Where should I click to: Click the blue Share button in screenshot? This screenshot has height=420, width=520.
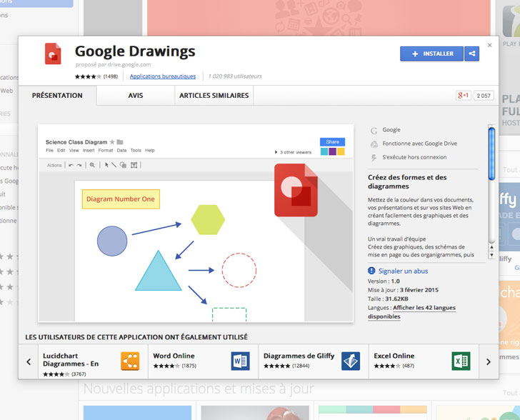click(x=332, y=141)
